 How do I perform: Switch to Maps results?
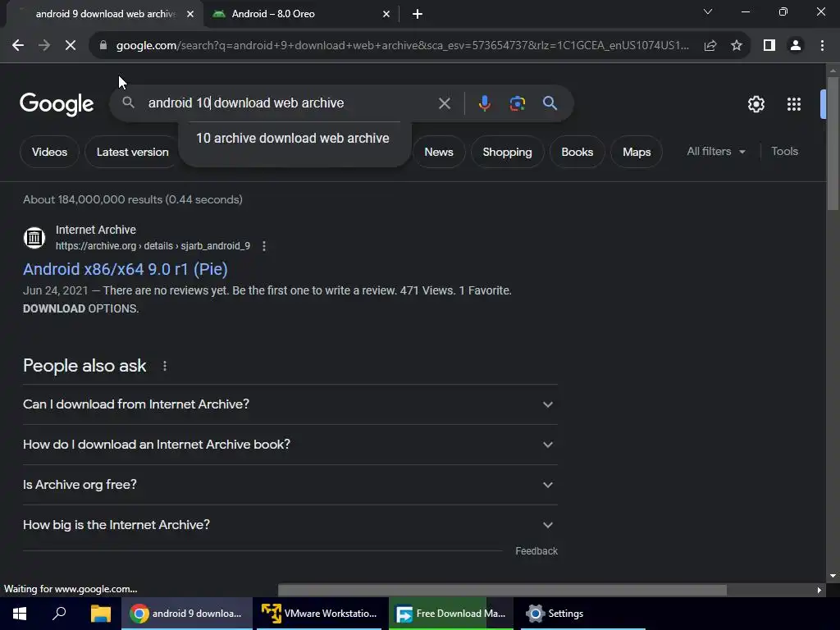click(x=637, y=152)
